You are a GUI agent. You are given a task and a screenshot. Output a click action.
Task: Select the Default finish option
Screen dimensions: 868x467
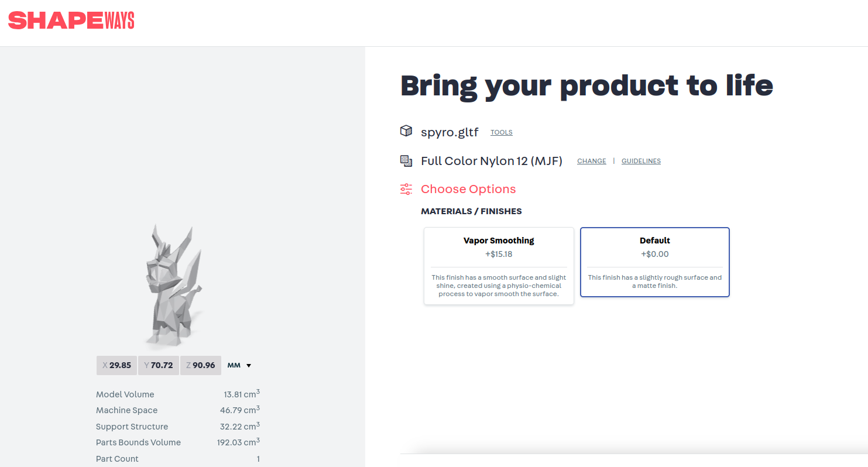655,262
